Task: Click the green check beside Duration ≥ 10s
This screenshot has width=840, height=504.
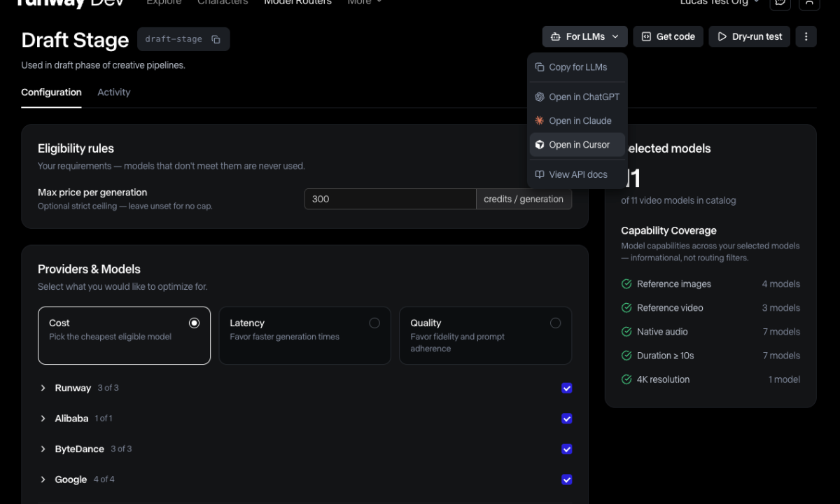Action: (x=626, y=356)
